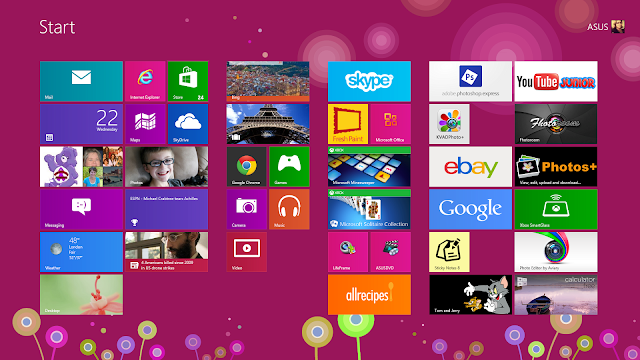Open the KVADPhoto+ tile
The height and width of the screenshot is (360, 640).
pyautogui.click(x=449, y=124)
